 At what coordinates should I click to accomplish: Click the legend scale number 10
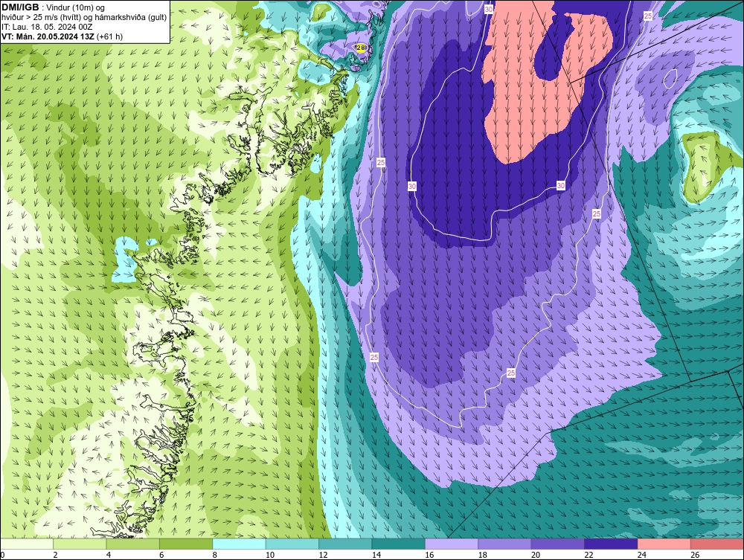[x=270, y=555]
